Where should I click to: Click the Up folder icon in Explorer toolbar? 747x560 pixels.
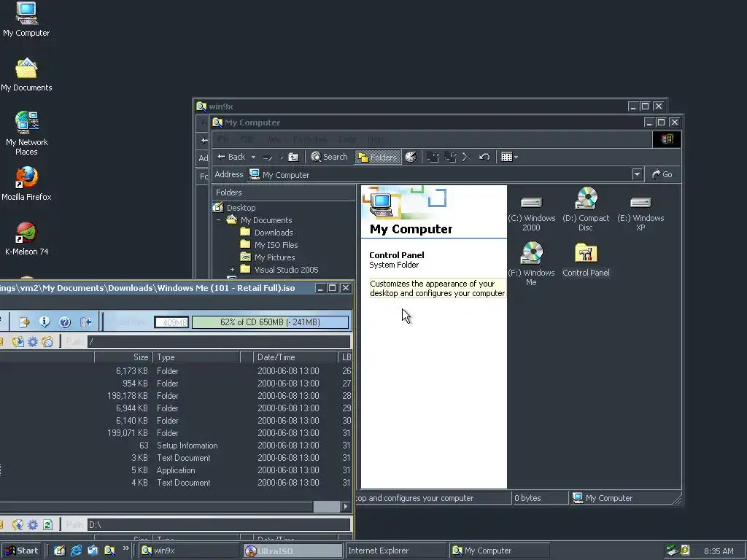coord(293,157)
